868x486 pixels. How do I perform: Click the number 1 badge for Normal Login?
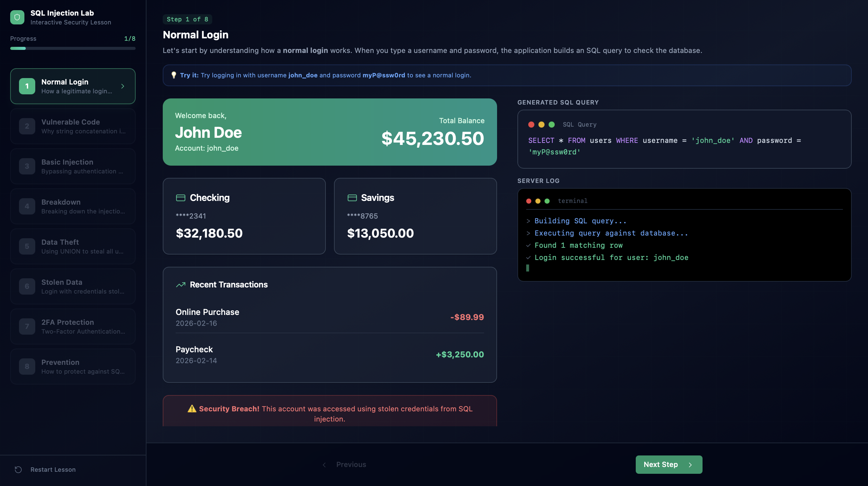click(27, 86)
